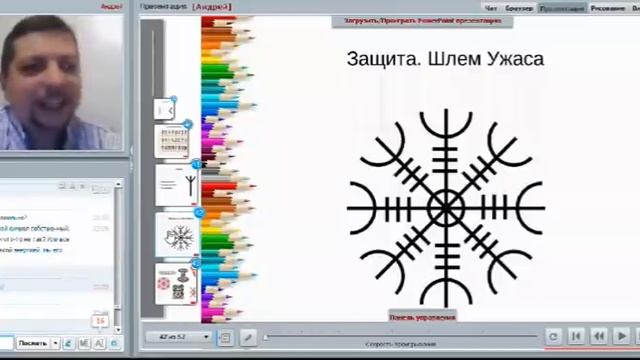Open the small top slide thumbnail
The image size is (640, 360).
(x=164, y=109)
